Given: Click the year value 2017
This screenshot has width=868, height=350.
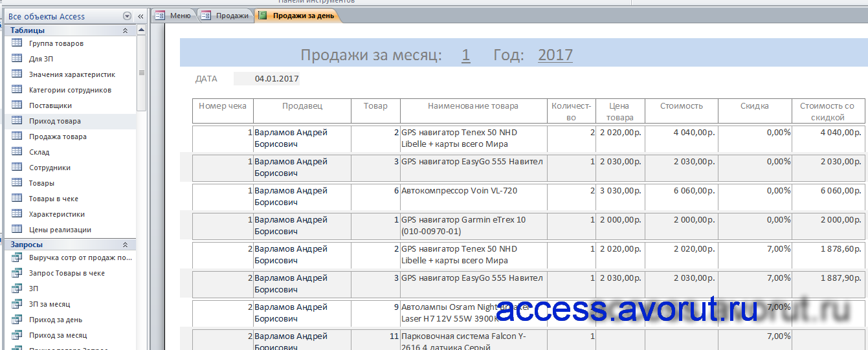Looking at the screenshot, I should [555, 55].
